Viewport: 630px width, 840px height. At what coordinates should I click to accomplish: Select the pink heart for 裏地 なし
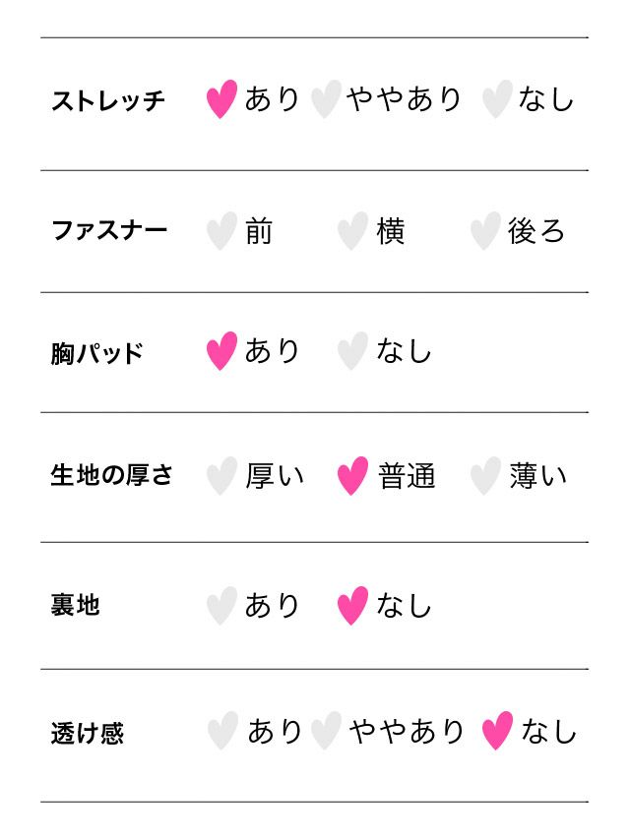coord(352,605)
